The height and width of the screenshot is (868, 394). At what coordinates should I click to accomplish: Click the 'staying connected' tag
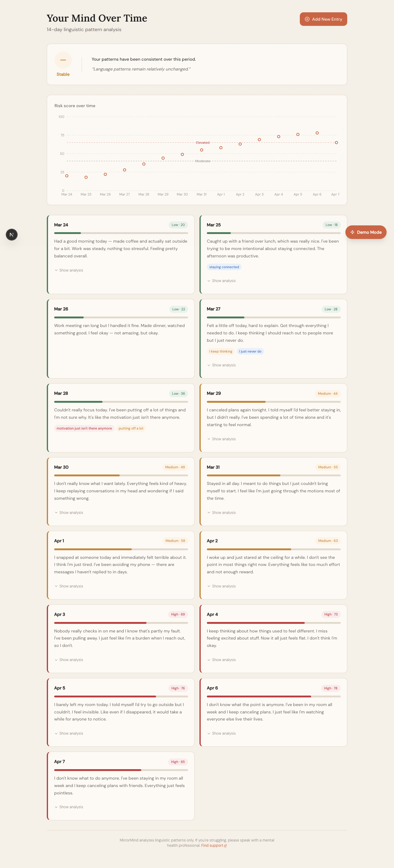[x=224, y=267]
